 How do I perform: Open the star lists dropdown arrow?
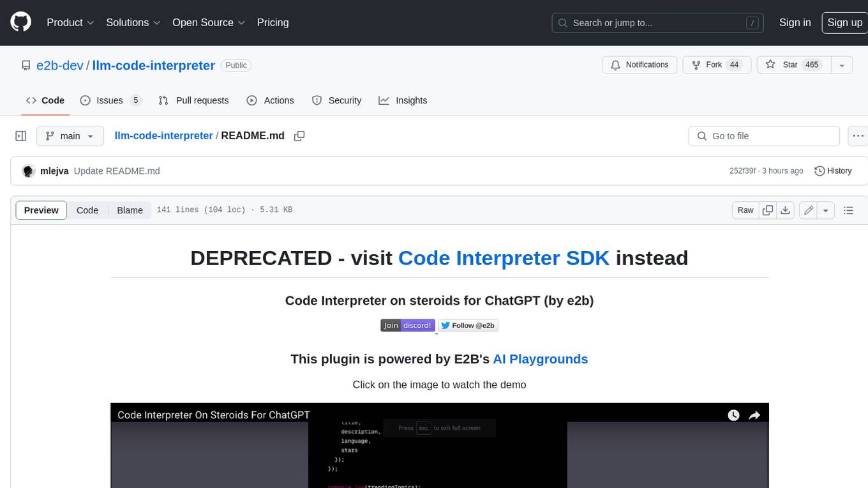[842, 65]
